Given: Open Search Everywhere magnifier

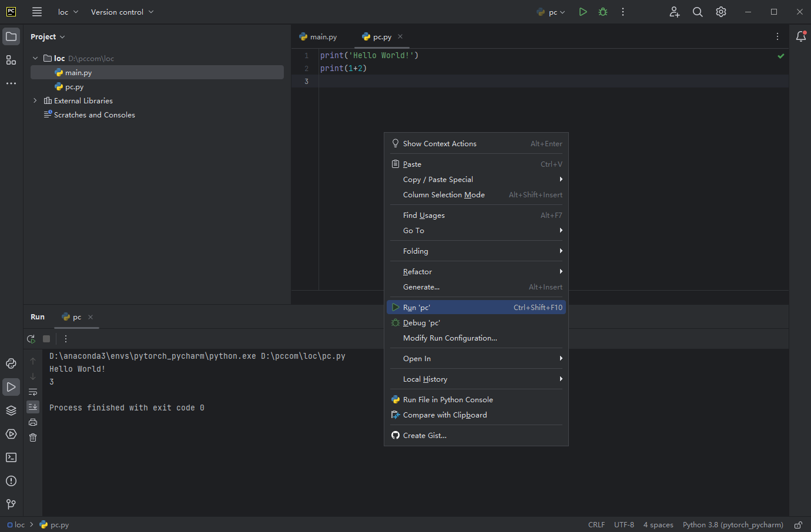Looking at the screenshot, I should tap(698, 12).
